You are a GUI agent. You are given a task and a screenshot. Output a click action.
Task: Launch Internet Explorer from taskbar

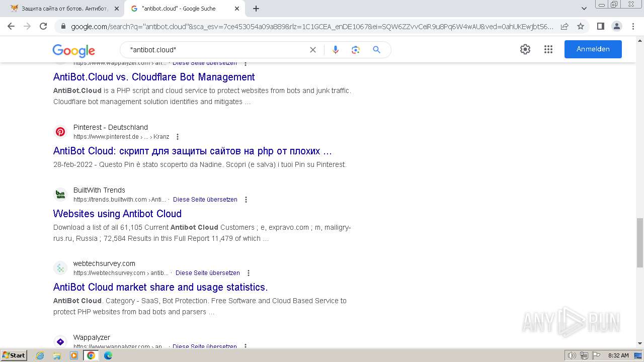(40, 355)
